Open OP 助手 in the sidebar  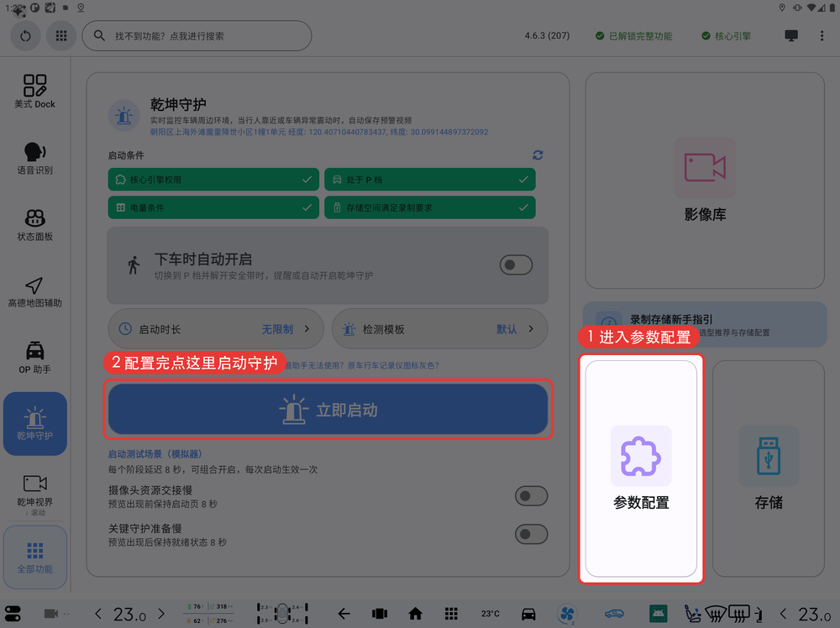coord(34,357)
